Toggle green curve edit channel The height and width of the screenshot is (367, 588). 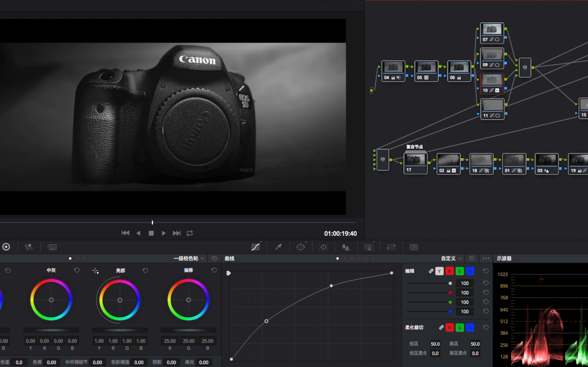tap(460, 271)
